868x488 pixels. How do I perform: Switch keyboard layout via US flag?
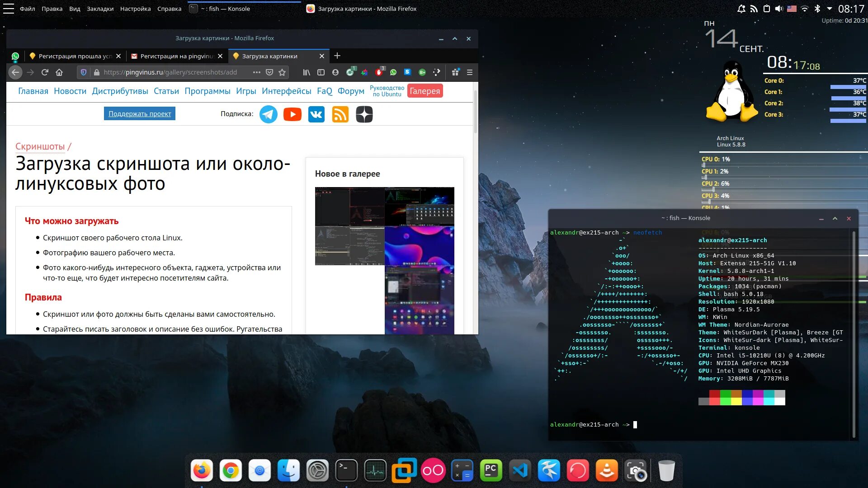pyautogui.click(x=792, y=9)
